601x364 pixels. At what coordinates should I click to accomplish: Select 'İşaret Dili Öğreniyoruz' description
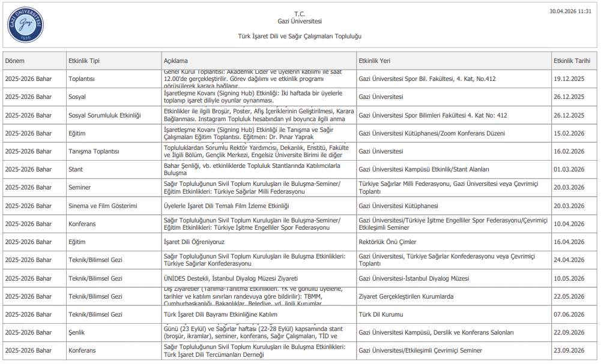point(194,242)
